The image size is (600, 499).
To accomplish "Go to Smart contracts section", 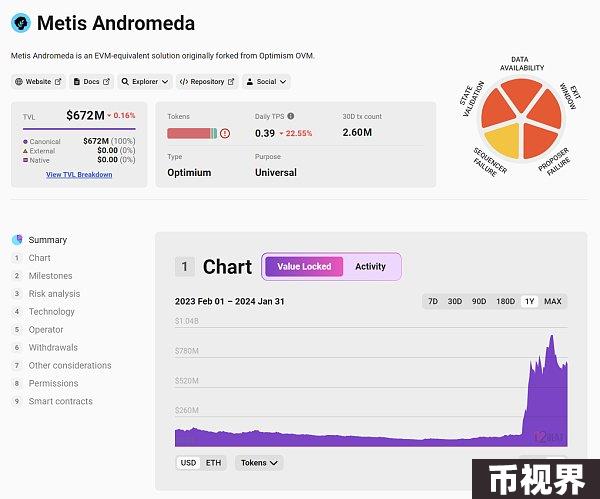I will coord(60,401).
